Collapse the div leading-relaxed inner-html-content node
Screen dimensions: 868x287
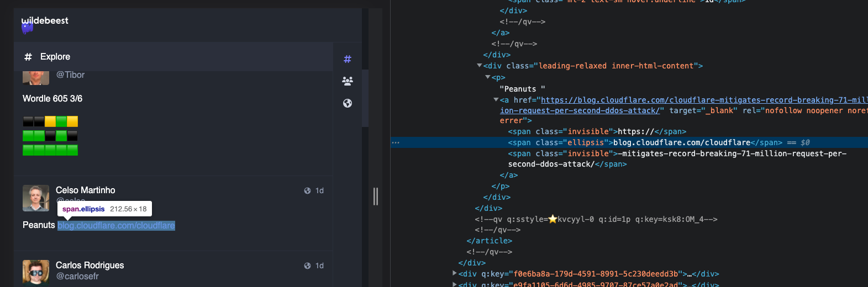480,66
